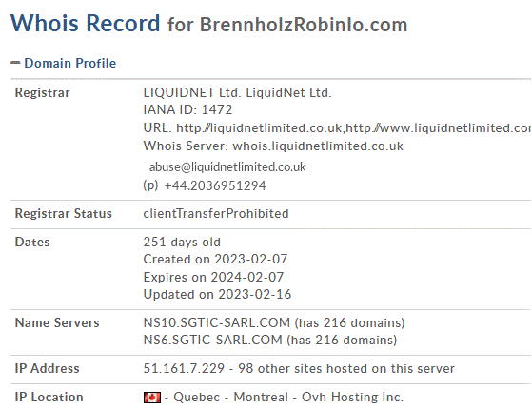Viewport: 532px width, 409px height.
Task: Click the registrar phone number +44.2036951294
Action: tap(215, 185)
